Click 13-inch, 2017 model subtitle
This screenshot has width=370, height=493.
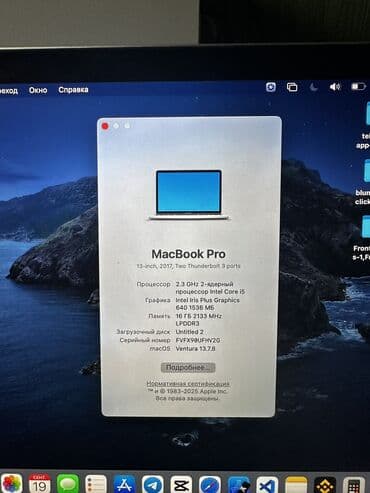tap(188, 266)
